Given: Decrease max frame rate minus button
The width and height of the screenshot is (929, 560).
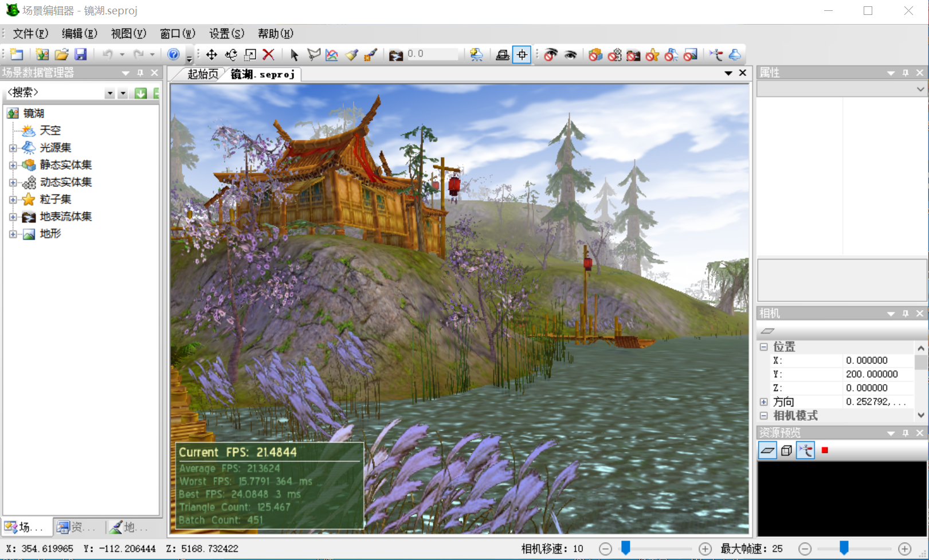Looking at the screenshot, I should 805,549.
